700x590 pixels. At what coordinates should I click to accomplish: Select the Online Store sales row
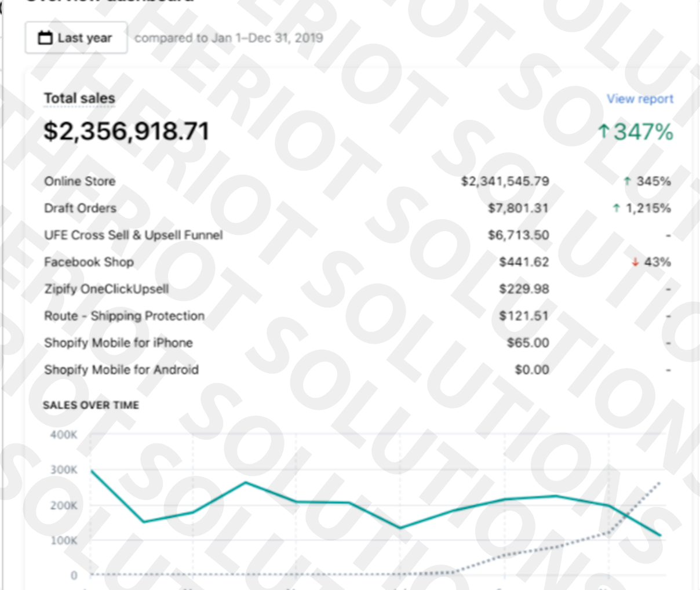coord(80,181)
